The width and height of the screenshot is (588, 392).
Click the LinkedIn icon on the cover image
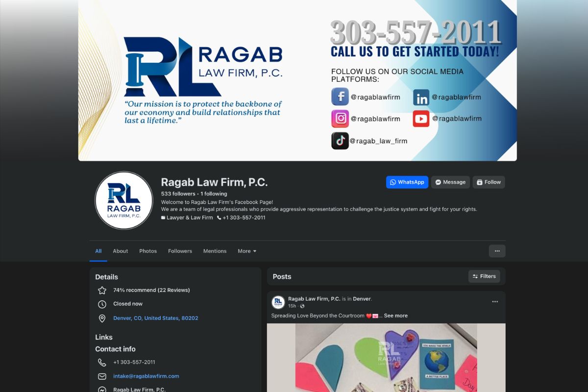click(421, 98)
